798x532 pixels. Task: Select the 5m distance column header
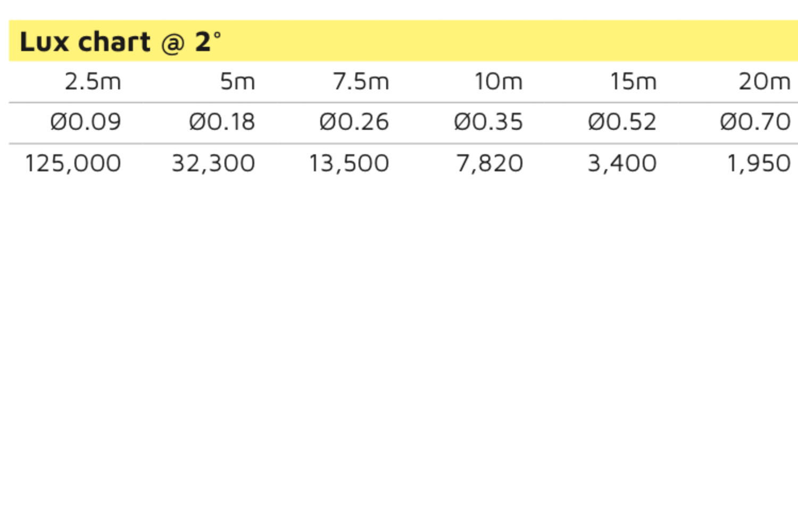pyautogui.click(x=237, y=82)
